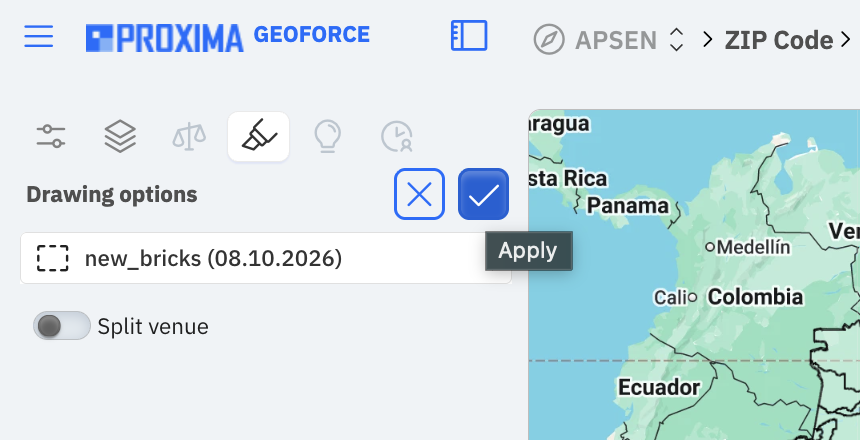Open the filter sliders settings tab

coord(51,136)
